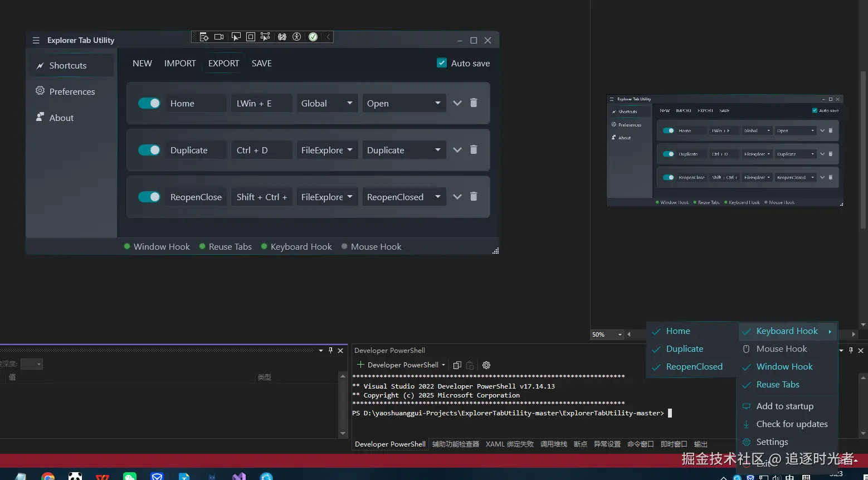Image resolution: width=868 pixels, height=480 pixels.
Task: Click the Explorer Tab Utility designer preview
Action: coord(725,151)
